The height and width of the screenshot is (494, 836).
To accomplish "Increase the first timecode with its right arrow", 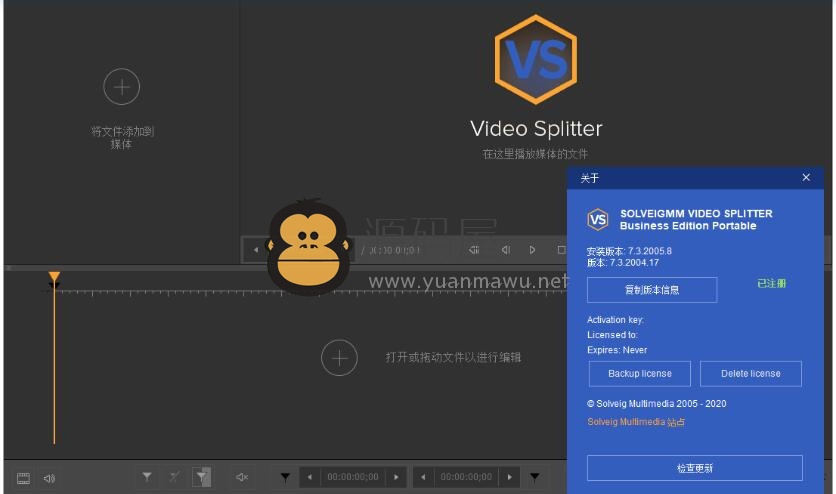I will [x=396, y=477].
